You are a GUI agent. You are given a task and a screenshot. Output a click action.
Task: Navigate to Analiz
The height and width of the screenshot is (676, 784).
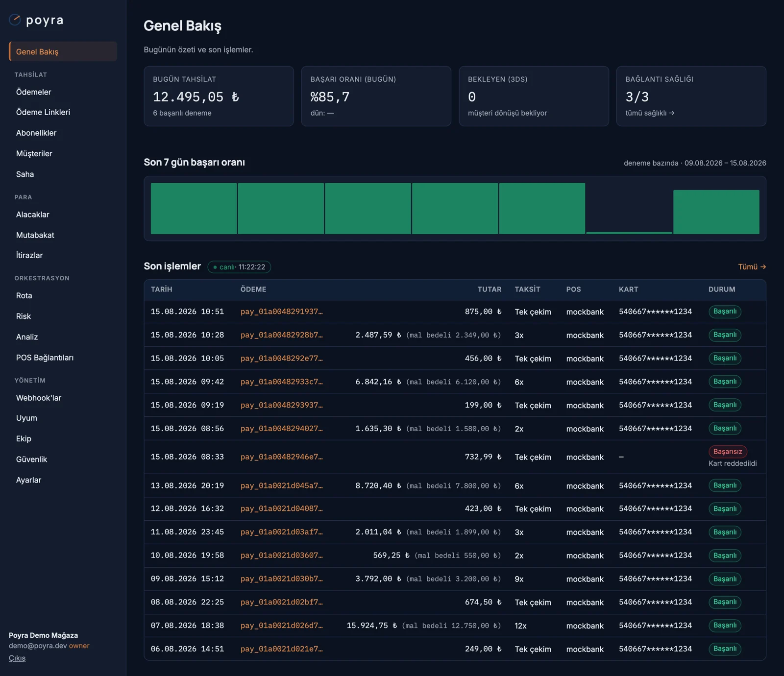tap(27, 337)
